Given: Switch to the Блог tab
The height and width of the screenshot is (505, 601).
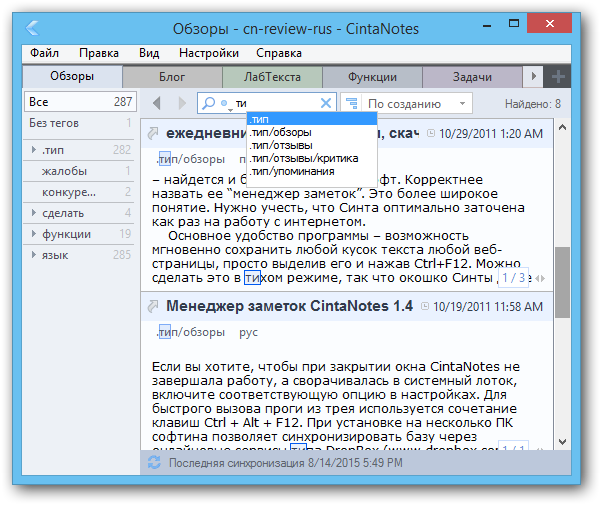Looking at the screenshot, I should [x=172, y=77].
